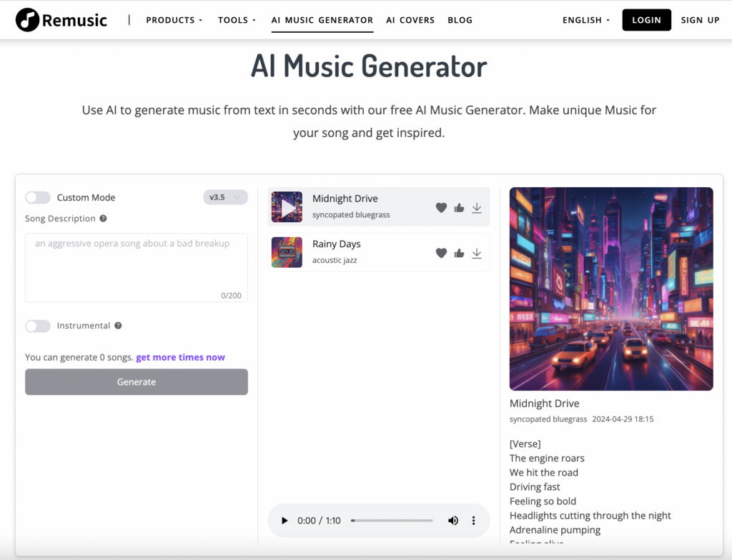The image size is (732, 560).
Task: Click the LOGIN button
Action: click(x=646, y=19)
